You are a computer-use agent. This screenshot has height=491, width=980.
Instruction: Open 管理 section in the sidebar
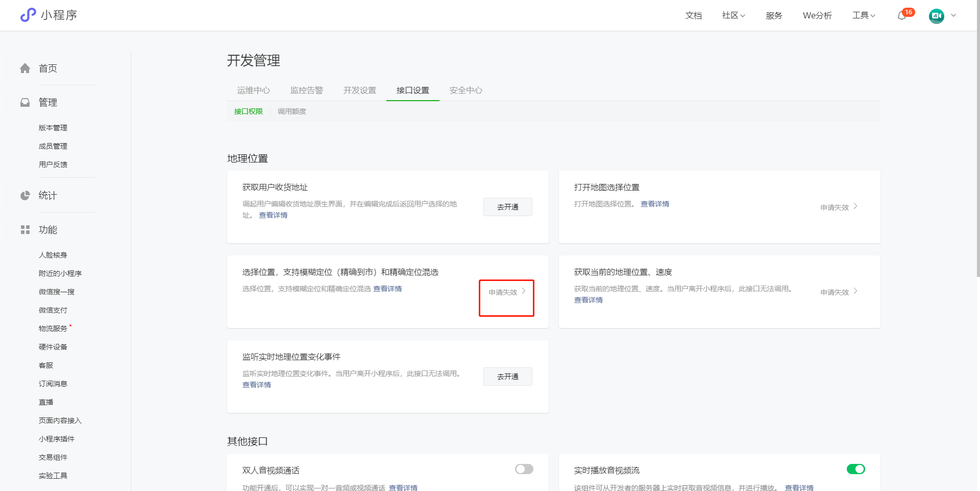pyautogui.click(x=48, y=103)
